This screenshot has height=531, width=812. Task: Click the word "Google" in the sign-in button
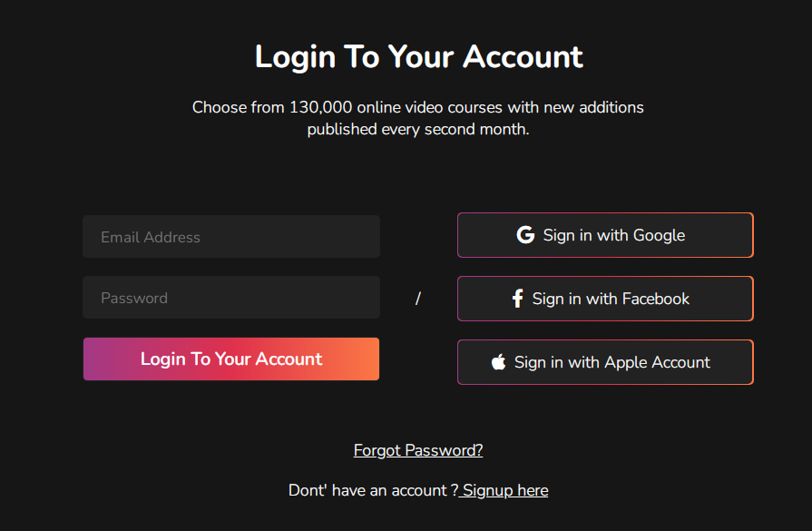(x=659, y=235)
